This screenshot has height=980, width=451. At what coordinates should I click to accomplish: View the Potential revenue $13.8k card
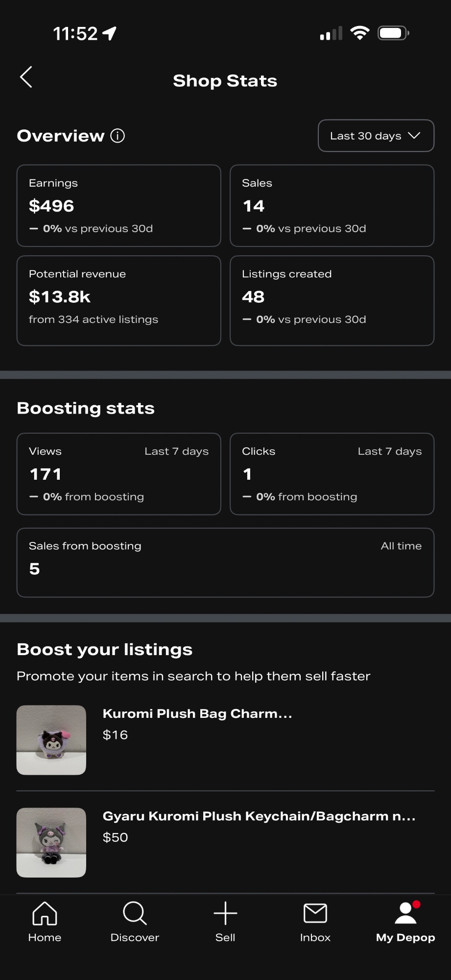pyautogui.click(x=119, y=301)
